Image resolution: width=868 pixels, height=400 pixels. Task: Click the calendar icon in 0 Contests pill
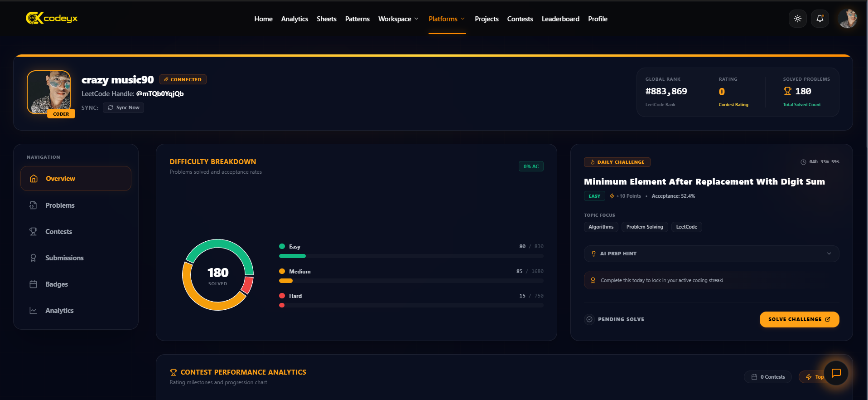tap(754, 377)
